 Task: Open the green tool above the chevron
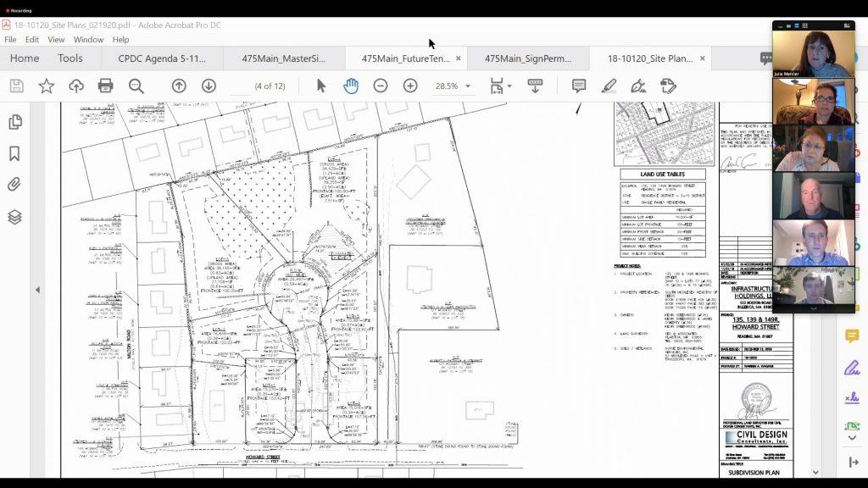click(x=852, y=425)
